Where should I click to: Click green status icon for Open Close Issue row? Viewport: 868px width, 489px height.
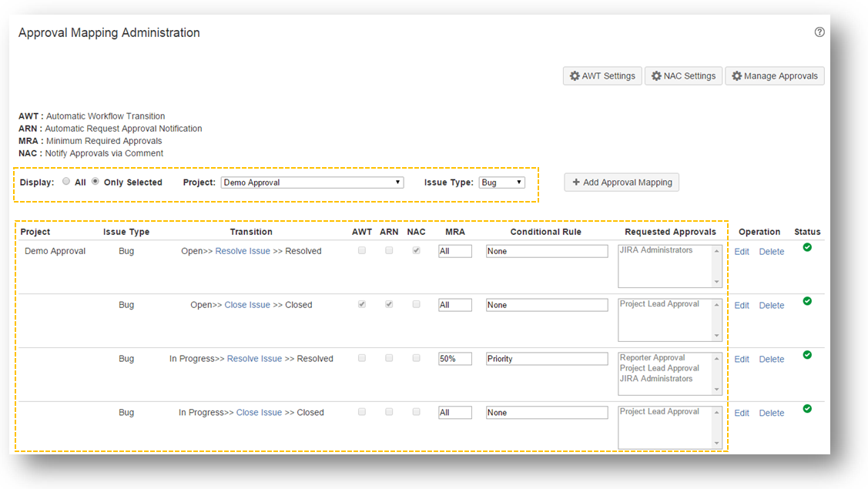807,301
